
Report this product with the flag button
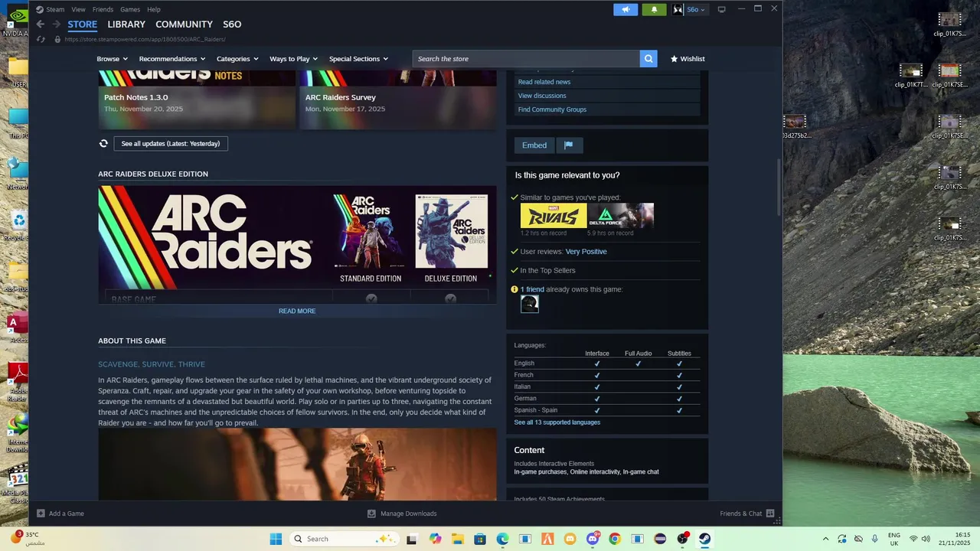click(569, 145)
